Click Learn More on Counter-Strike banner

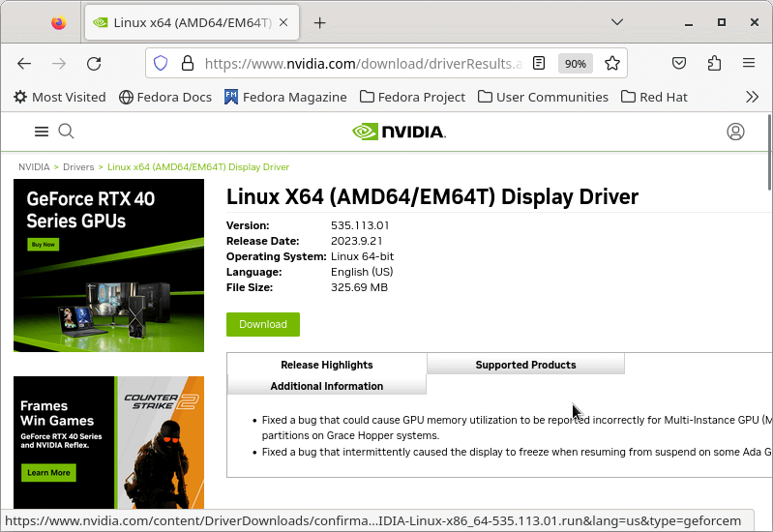pos(48,473)
